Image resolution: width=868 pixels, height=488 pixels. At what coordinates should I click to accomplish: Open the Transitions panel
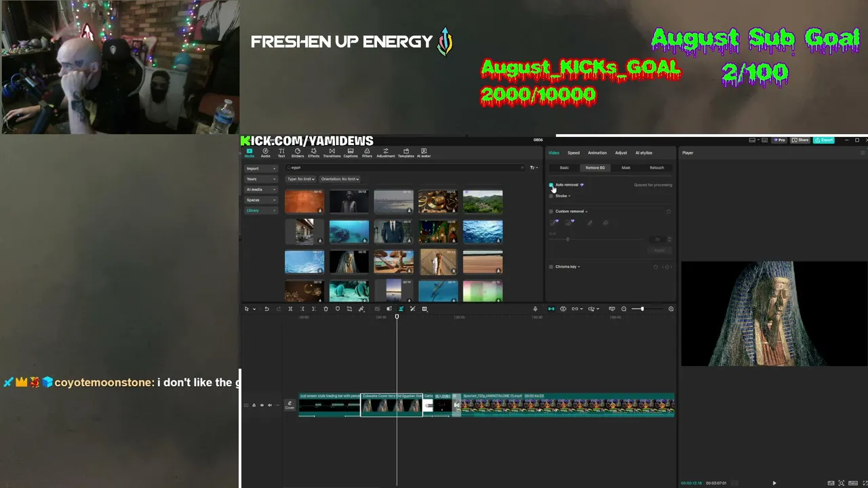332,152
